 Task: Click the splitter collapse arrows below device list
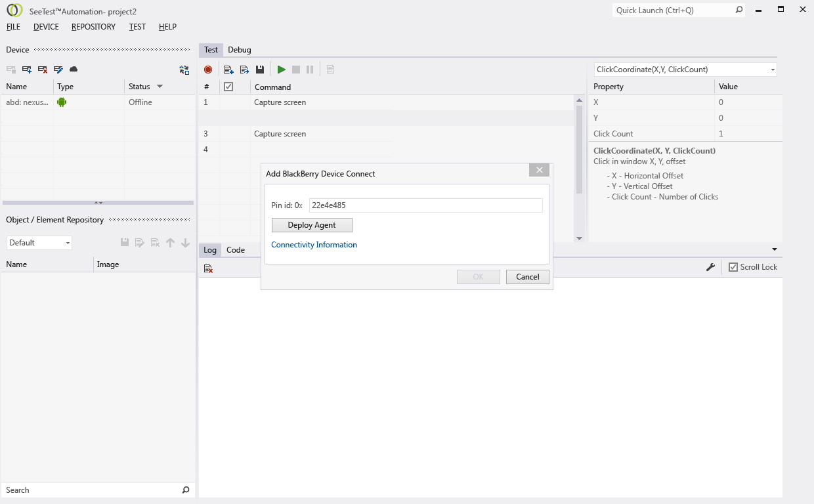tap(98, 203)
